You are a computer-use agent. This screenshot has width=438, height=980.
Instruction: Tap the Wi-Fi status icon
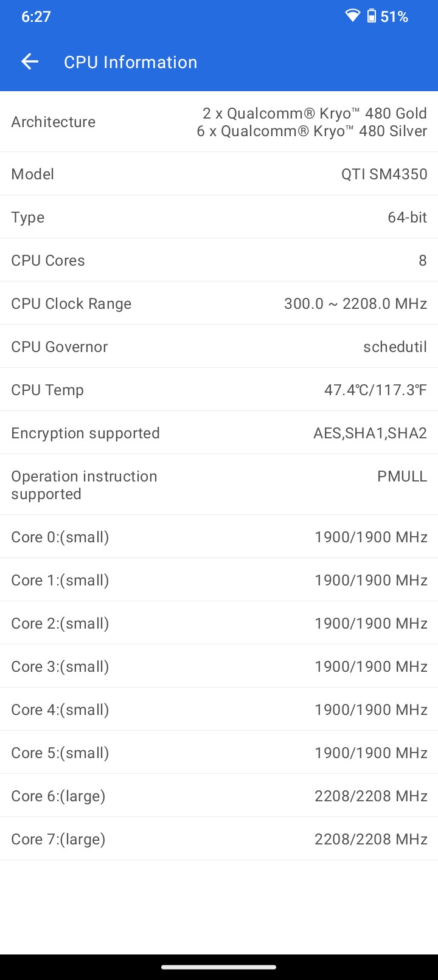353,16
